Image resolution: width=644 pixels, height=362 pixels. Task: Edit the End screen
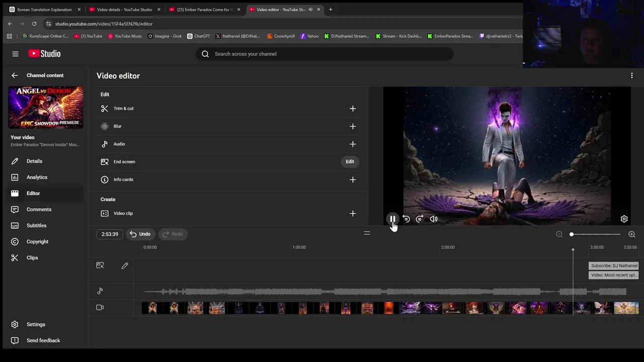(350, 162)
